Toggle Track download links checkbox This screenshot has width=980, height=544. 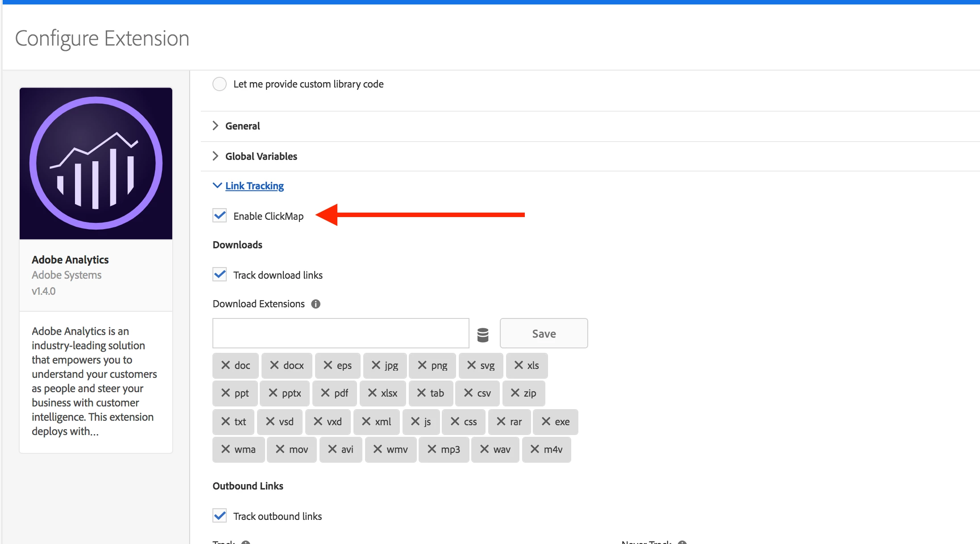pyautogui.click(x=220, y=275)
